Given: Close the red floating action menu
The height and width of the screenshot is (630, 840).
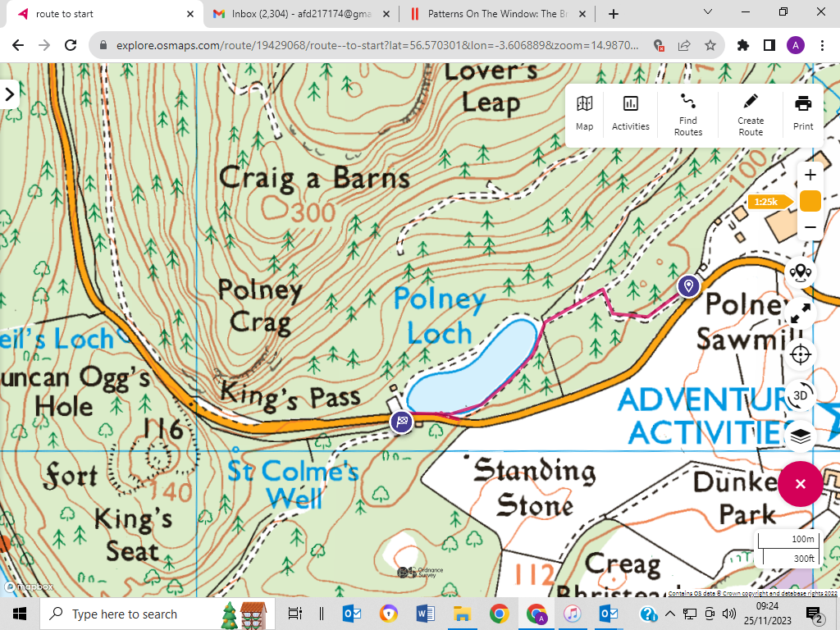Looking at the screenshot, I should [x=801, y=483].
